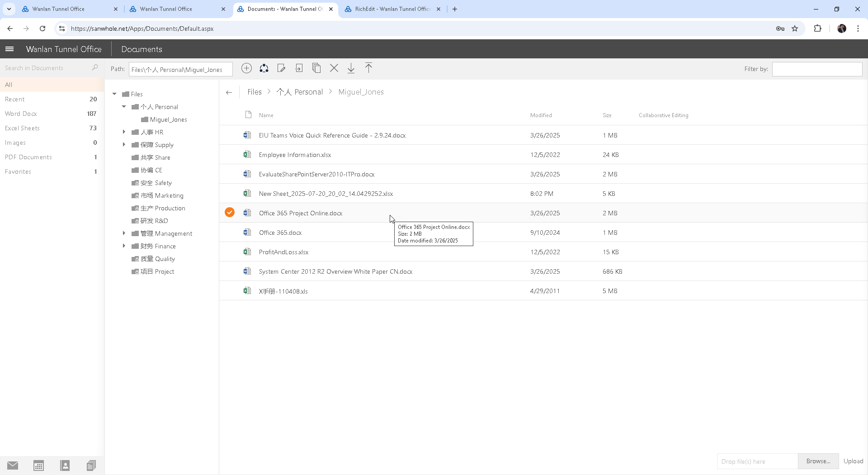Expand the 人事 HR folder

click(x=124, y=132)
